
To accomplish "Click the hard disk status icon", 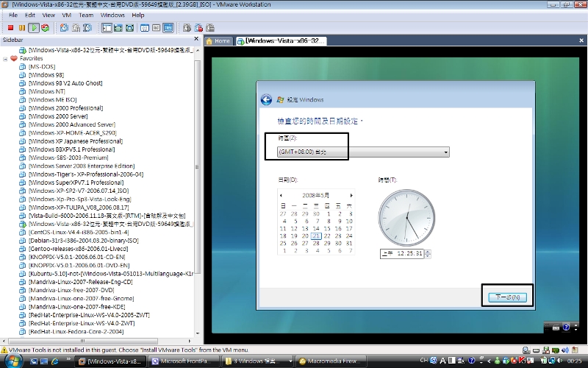I will [526, 350].
